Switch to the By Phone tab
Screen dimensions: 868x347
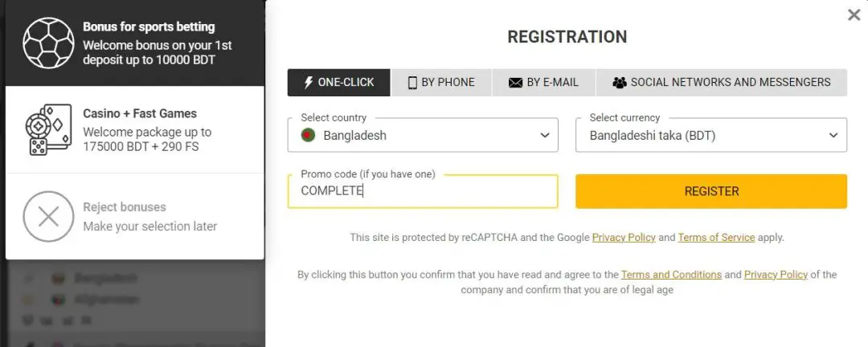pos(441,83)
